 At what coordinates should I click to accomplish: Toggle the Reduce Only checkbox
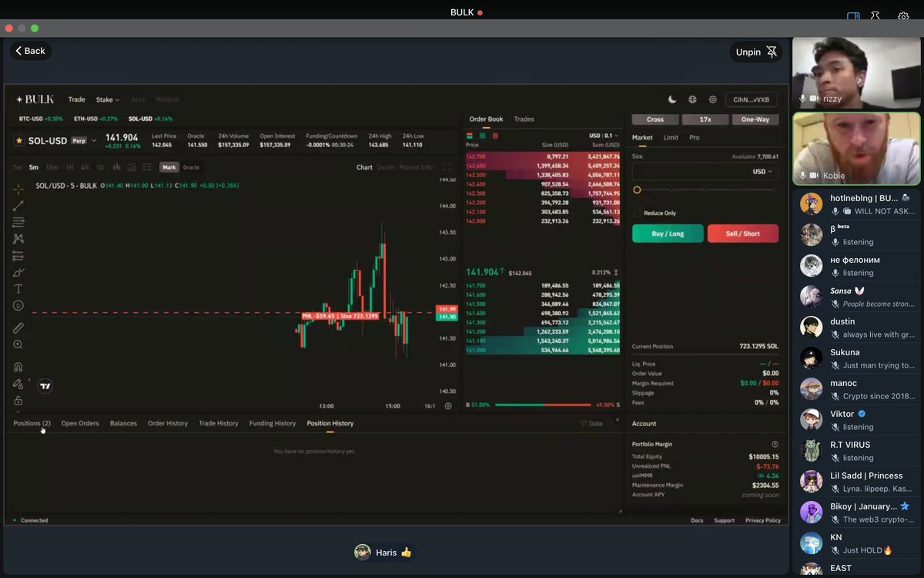637,213
